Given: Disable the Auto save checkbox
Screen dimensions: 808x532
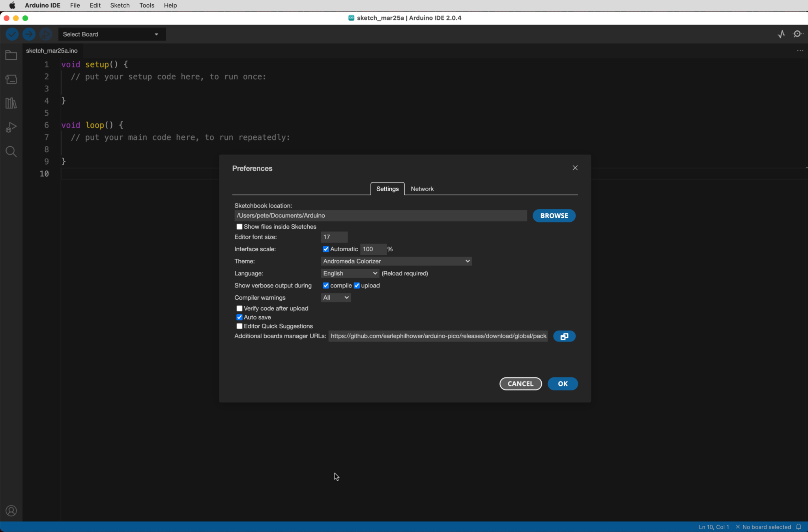Looking at the screenshot, I should point(239,317).
